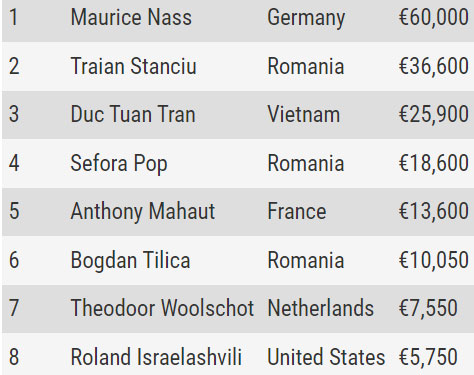Click the €60,000 prize amount
Screen dimensions: 474x375
(x=434, y=17)
